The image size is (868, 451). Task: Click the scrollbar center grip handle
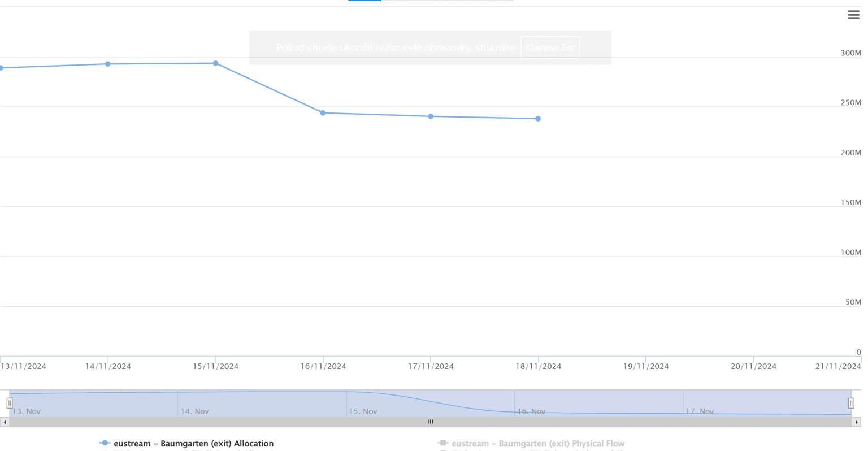pos(431,422)
